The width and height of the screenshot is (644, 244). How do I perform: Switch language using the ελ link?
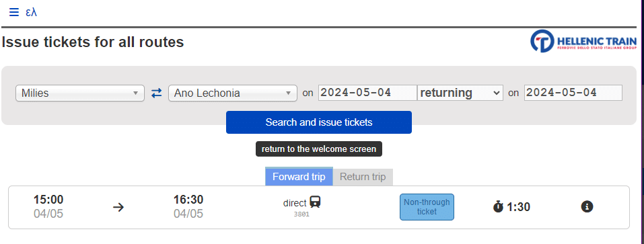tap(31, 12)
